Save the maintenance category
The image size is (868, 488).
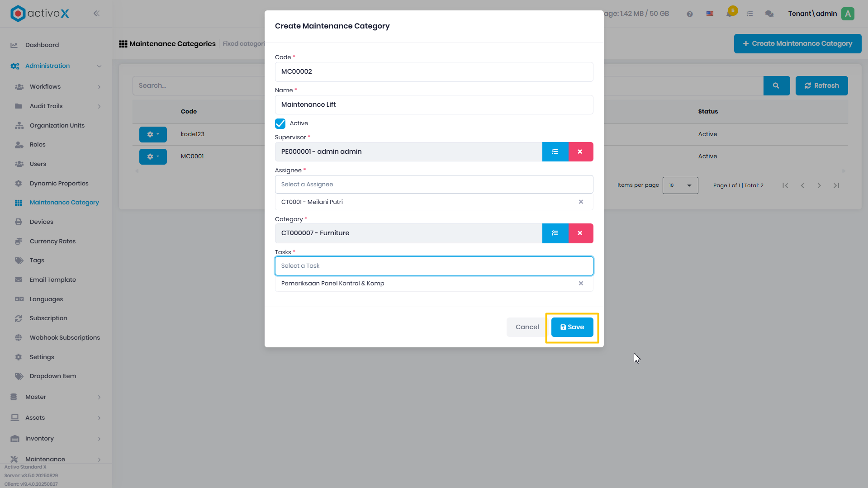click(572, 327)
